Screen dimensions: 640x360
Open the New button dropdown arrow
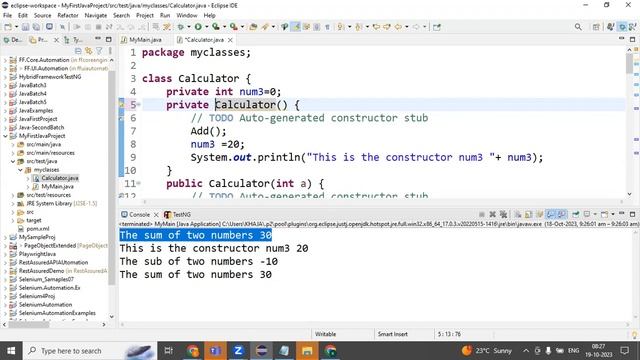pyautogui.click(x=16, y=27)
